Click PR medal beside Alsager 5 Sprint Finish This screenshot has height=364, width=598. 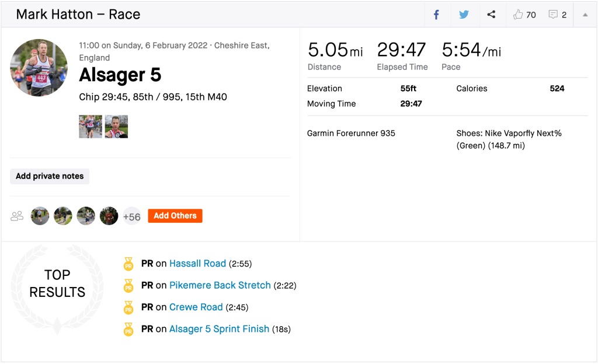(x=128, y=330)
